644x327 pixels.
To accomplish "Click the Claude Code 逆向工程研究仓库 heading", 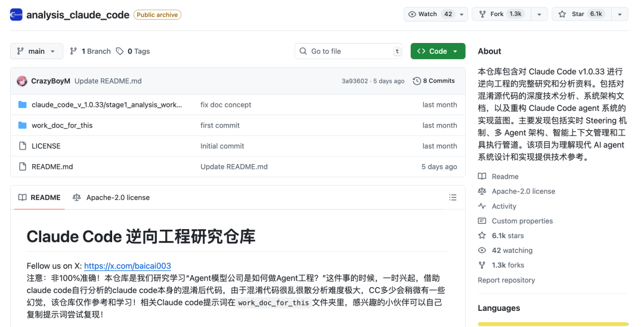I will click(x=141, y=237).
